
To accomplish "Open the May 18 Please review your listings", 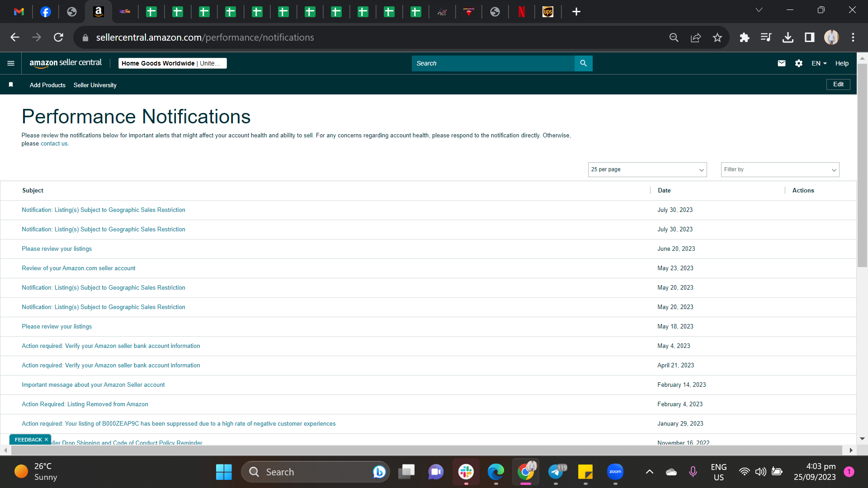I will click(57, 327).
